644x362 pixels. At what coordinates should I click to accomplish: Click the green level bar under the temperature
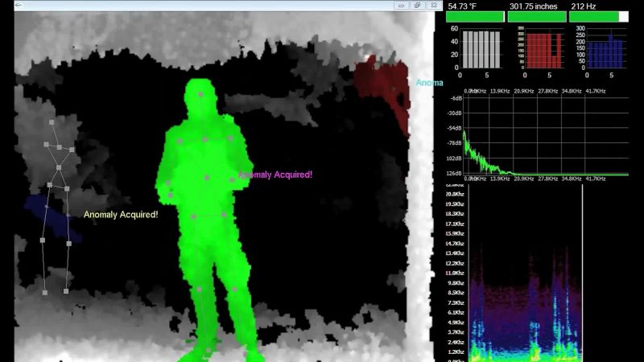(x=475, y=17)
